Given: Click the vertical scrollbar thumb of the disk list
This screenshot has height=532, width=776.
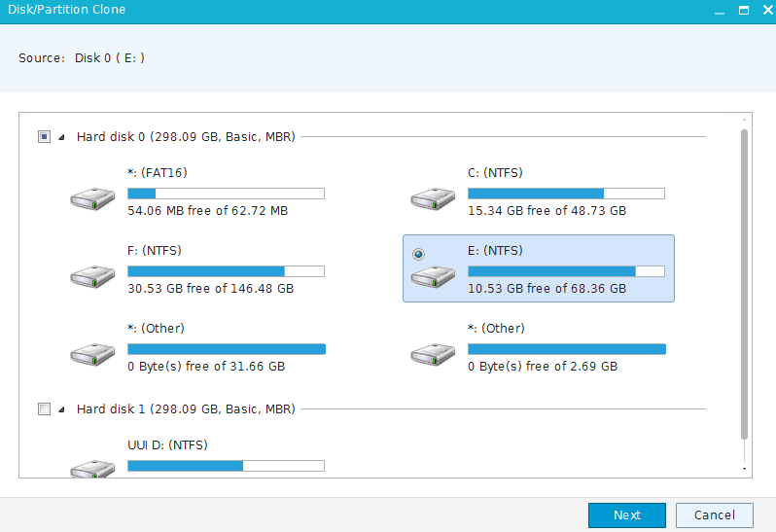Looking at the screenshot, I should coord(744,284).
